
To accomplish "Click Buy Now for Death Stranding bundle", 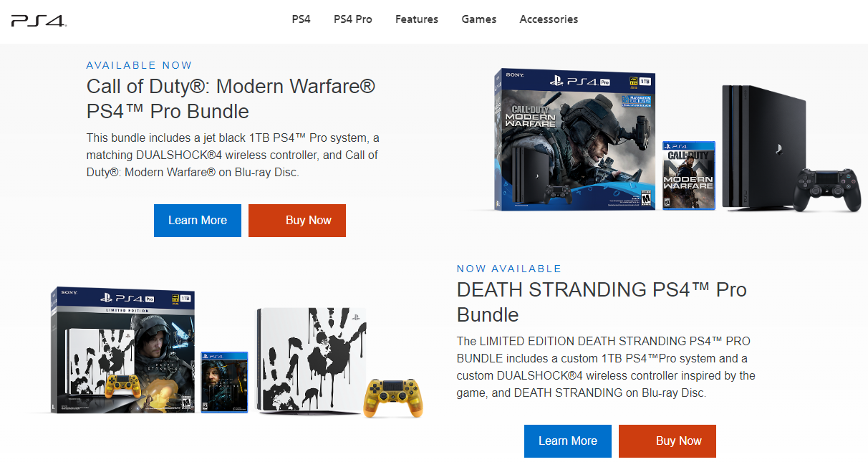I will click(x=667, y=441).
